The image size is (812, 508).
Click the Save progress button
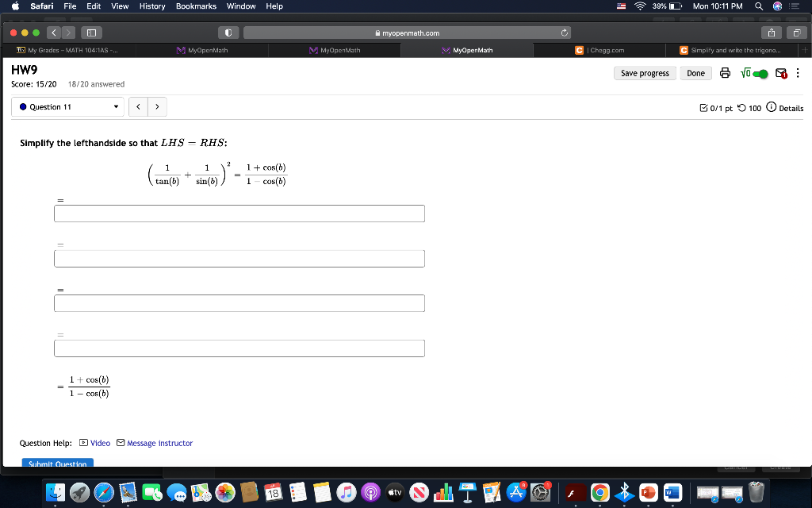pyautogui.click(x=645, y=73)
